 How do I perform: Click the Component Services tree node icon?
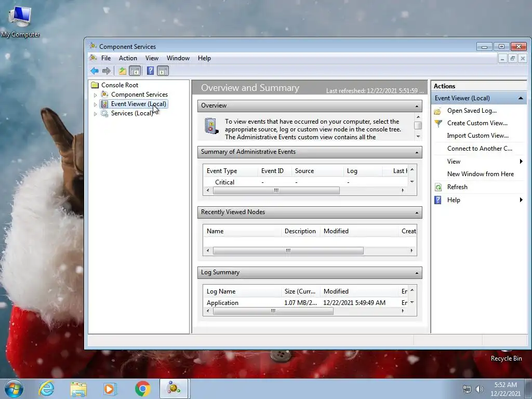pyautogui.click(x=105, y=95)
